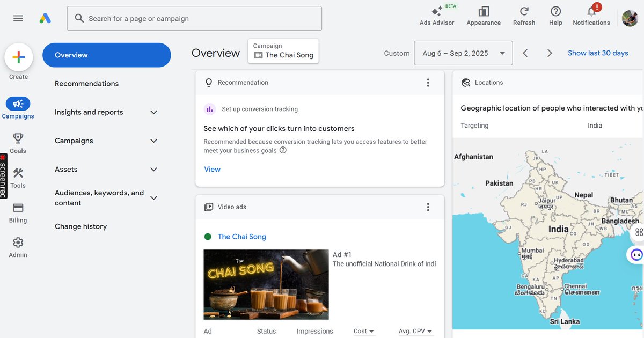The height and width of the screenshot is (338, 644).
Task: Click the India targeting value
Action: coord(595,126)
